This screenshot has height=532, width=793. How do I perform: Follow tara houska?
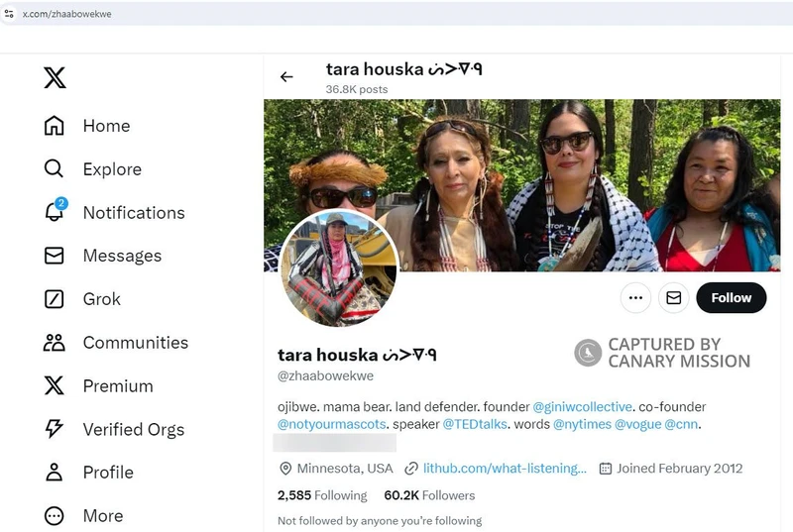pyautogui.click(x=732, y=297)
